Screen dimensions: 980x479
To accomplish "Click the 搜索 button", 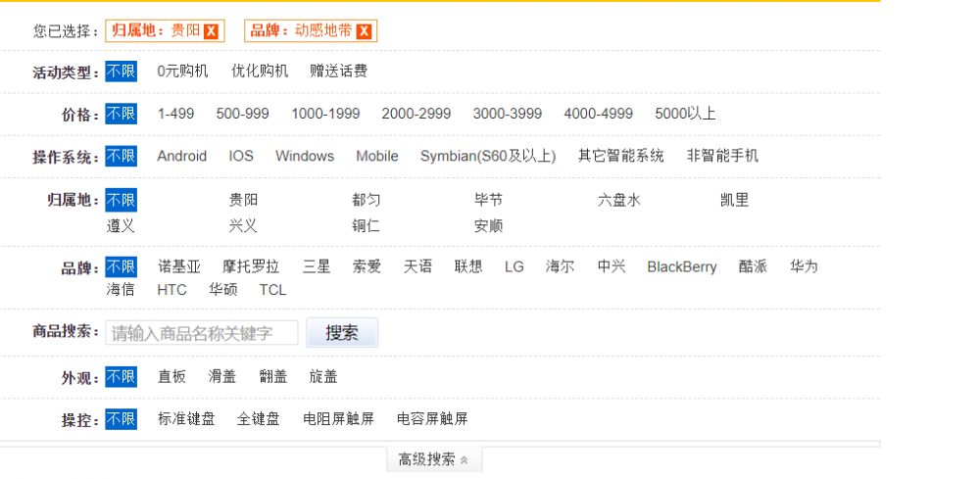I will pyautogui.click(x=342, y=333).
